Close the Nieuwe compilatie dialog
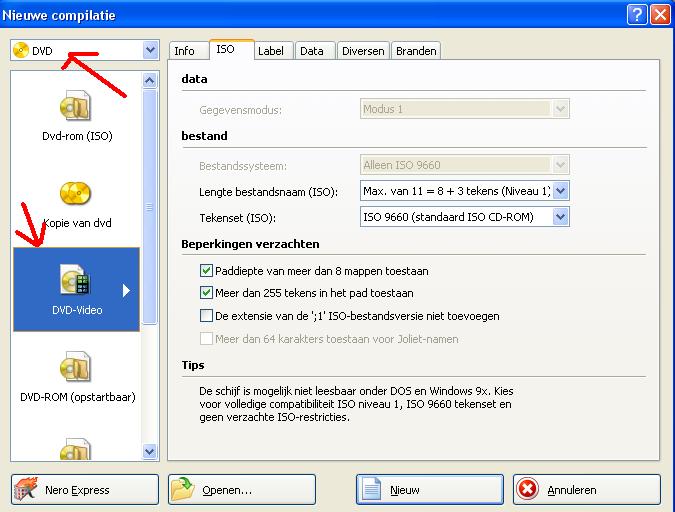This screenshot has height=512, width=675. 660,15
